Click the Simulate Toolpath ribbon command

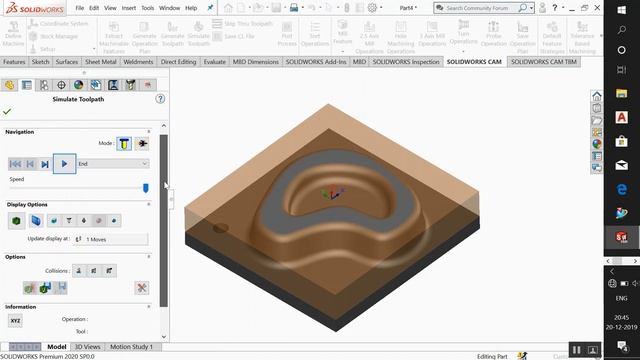tap(198, 33)
